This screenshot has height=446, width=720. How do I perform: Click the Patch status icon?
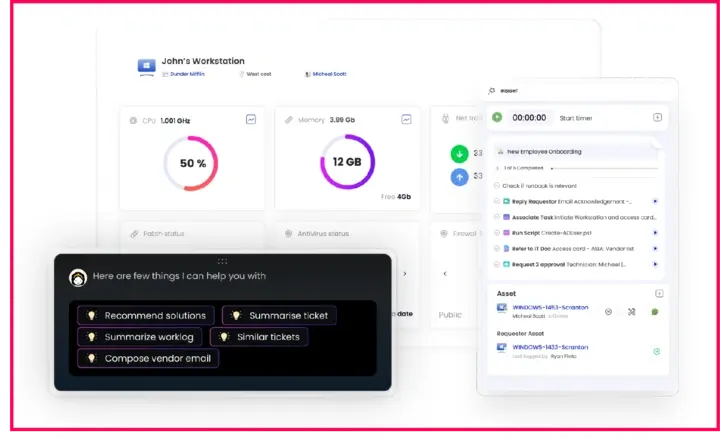tap(134, 234)
